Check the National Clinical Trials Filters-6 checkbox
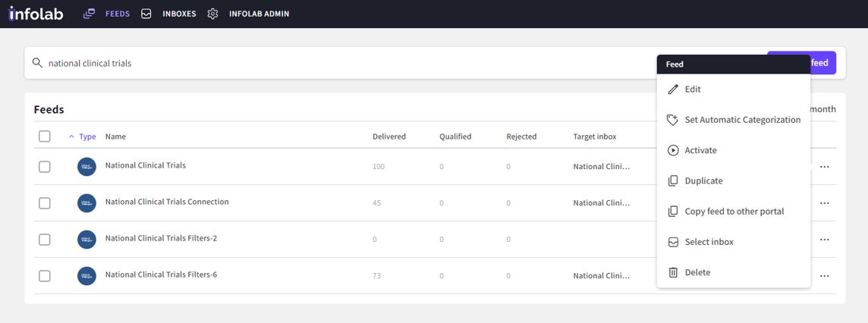The image size is (868, 323). coord(44,276)
